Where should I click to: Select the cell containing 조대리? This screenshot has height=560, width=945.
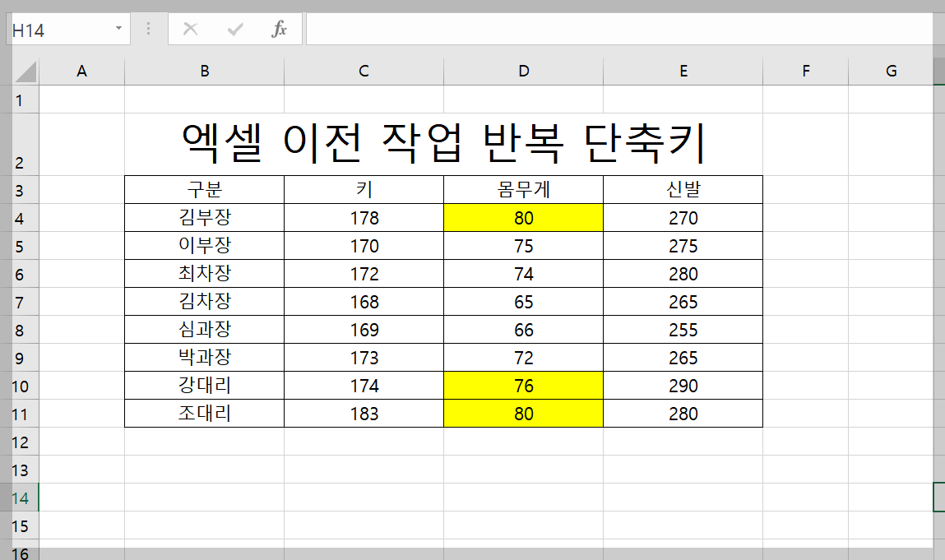coord(203,414)
